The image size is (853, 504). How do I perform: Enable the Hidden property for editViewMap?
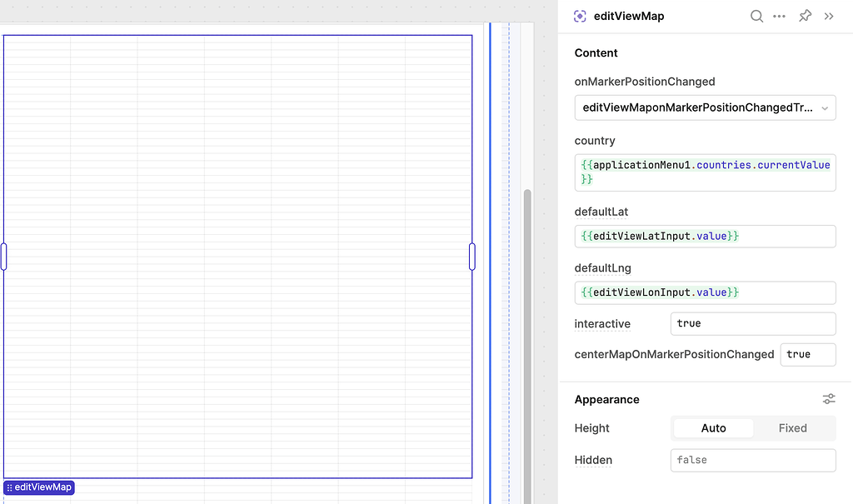753,460
